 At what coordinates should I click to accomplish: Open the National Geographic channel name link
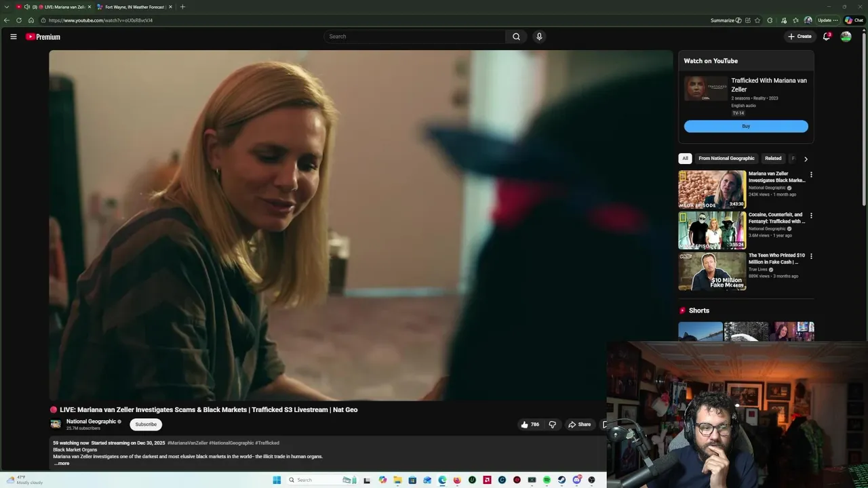pos(91,422)
